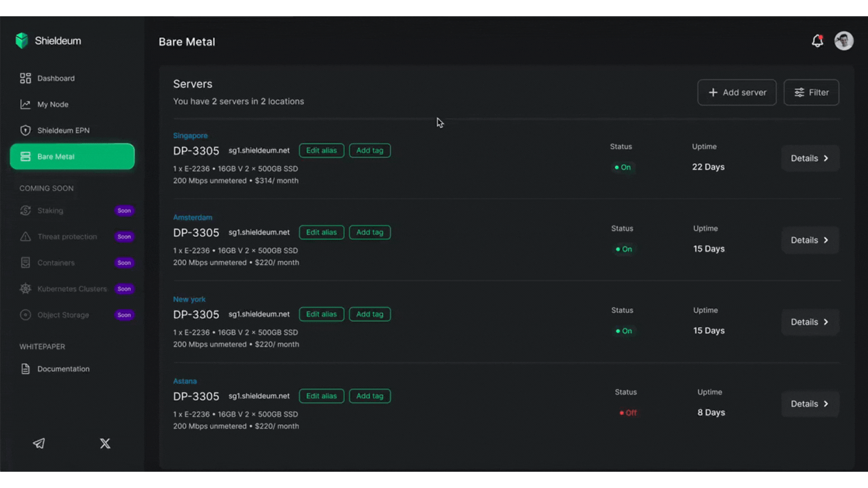Viewport: 868px width, 488px height.
Task: Select the Bare Metal sidebar item
Action: coord(72,156)
